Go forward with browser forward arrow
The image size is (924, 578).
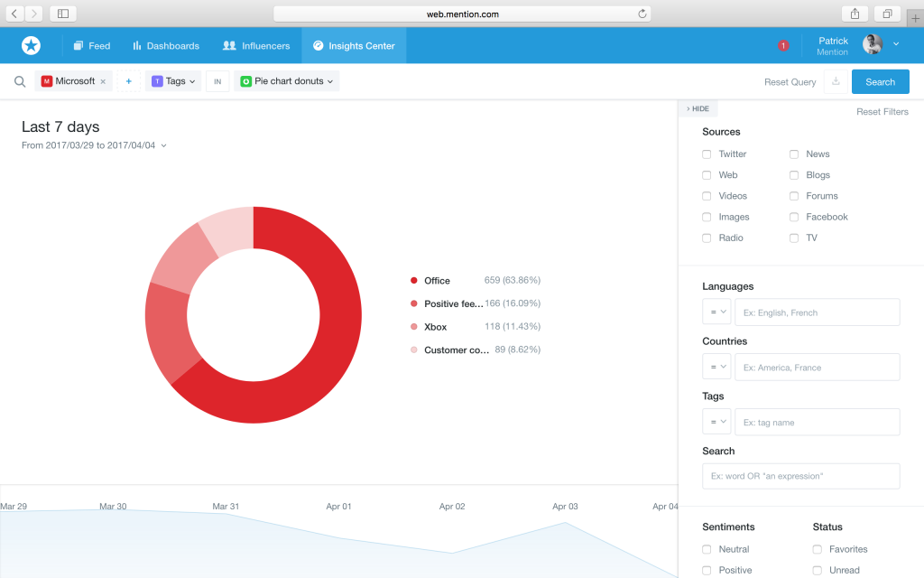34,14
